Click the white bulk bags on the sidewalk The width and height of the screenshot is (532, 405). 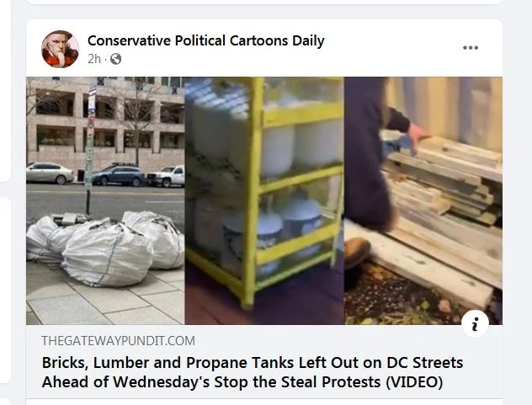pyautogui.click(x=105, y=248)
